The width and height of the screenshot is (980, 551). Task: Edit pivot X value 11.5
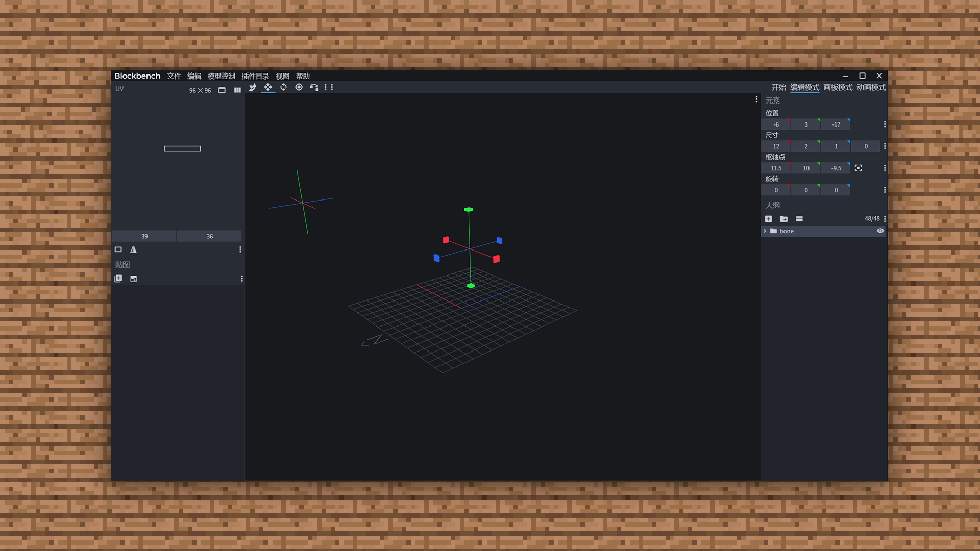pyautogui.click(x=776, y=168)
